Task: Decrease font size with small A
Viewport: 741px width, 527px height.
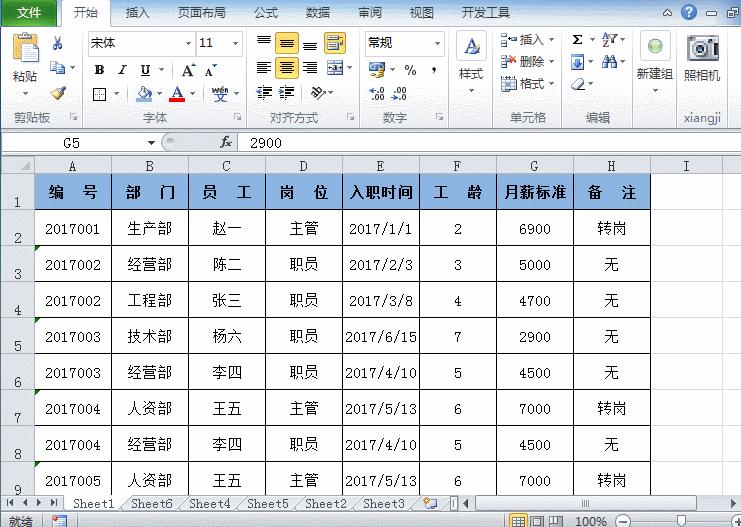Action: 211,70
